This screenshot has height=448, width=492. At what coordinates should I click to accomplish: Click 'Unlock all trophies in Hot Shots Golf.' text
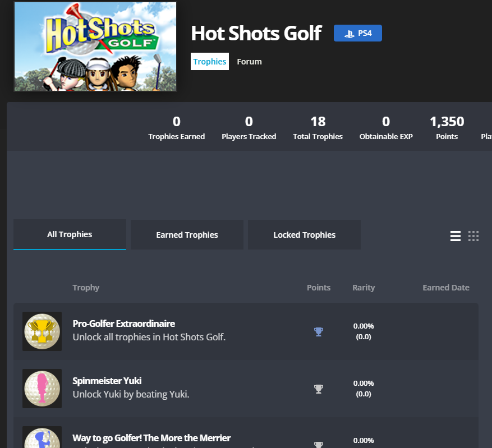point(149,337)
